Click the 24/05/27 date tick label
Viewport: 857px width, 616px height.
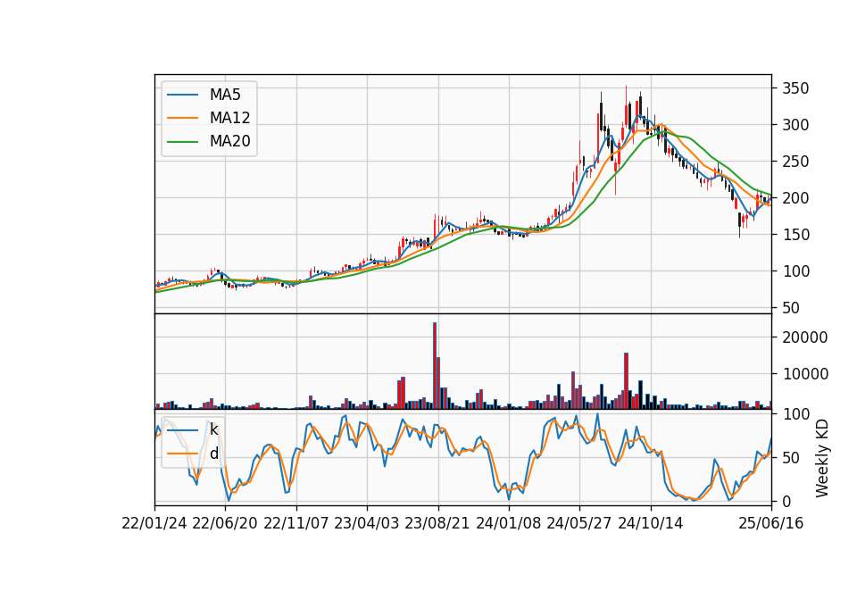[x=579, y=523]
